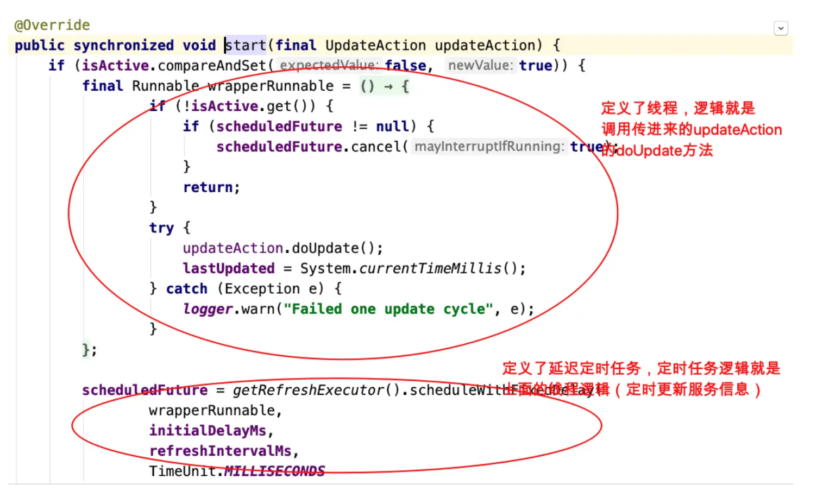Click the @Override annotation

52,25
